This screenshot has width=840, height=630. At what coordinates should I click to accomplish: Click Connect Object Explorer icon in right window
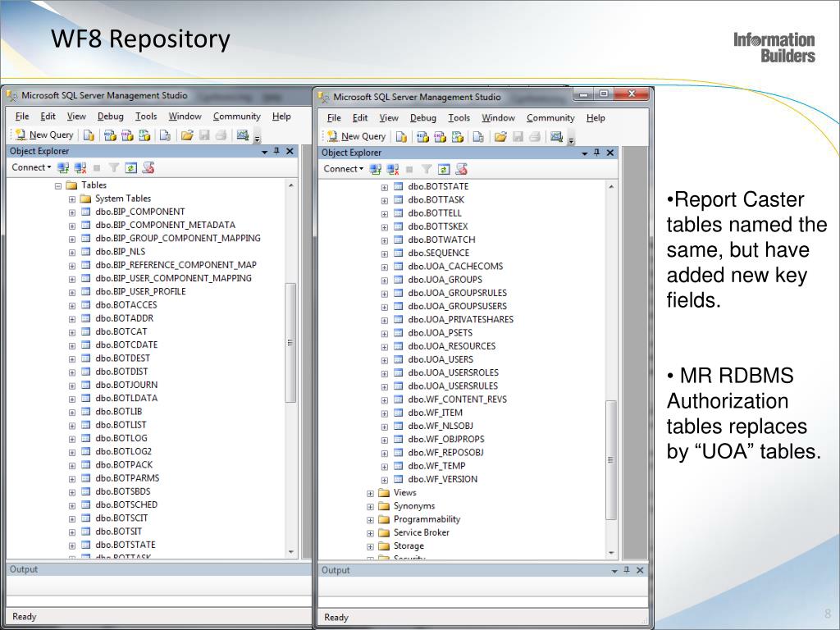[376, 169]
